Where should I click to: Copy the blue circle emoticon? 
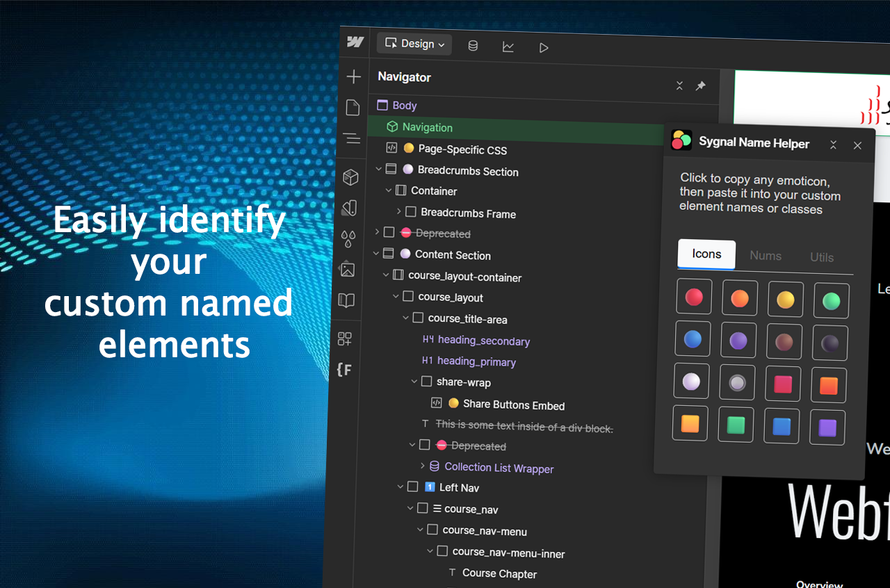tap(693, 339)
